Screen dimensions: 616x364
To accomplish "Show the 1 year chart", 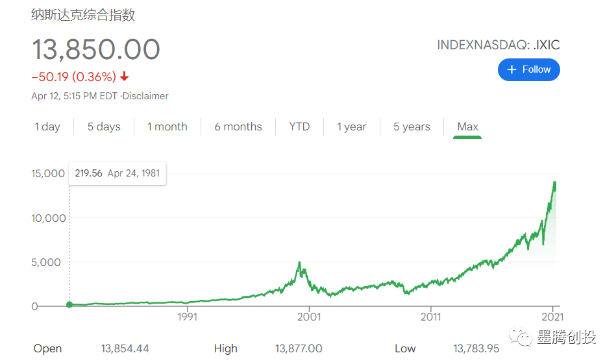I will (x=352, y=127).
